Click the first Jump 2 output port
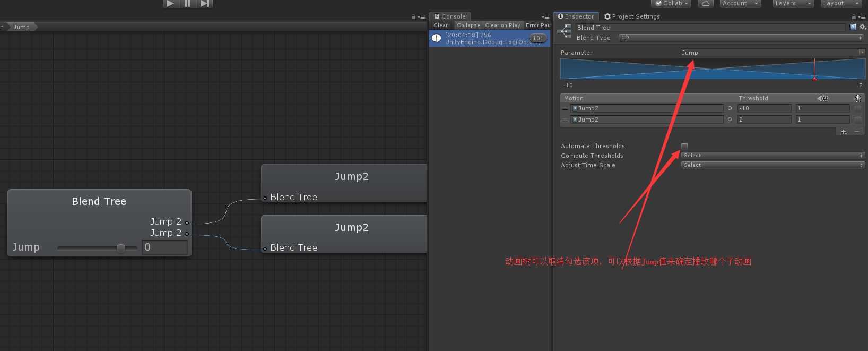The image size is (868, 351). [187, 222]
